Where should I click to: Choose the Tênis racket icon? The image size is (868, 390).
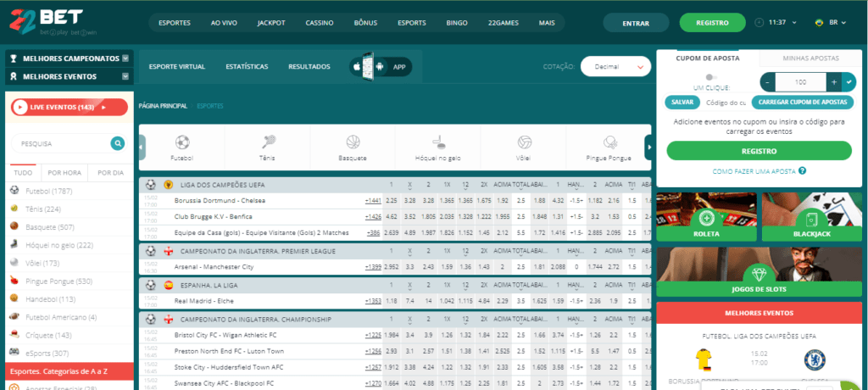[x=268, y=142]
